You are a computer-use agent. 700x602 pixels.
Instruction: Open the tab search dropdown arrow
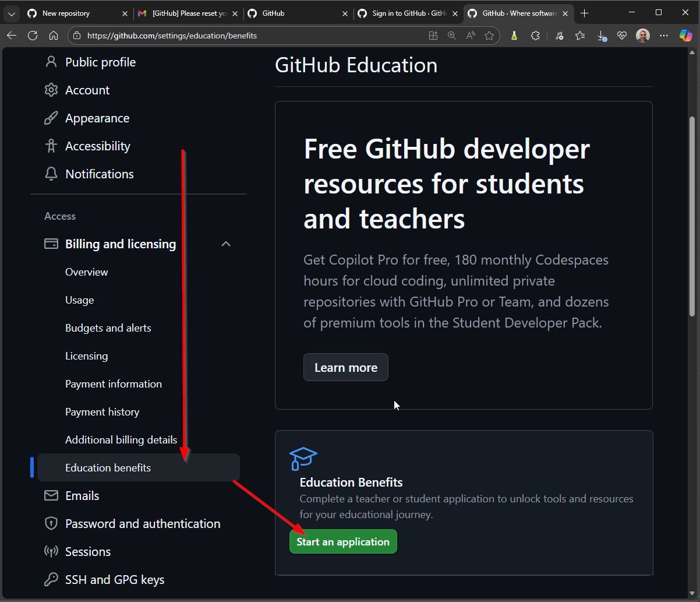12,13
